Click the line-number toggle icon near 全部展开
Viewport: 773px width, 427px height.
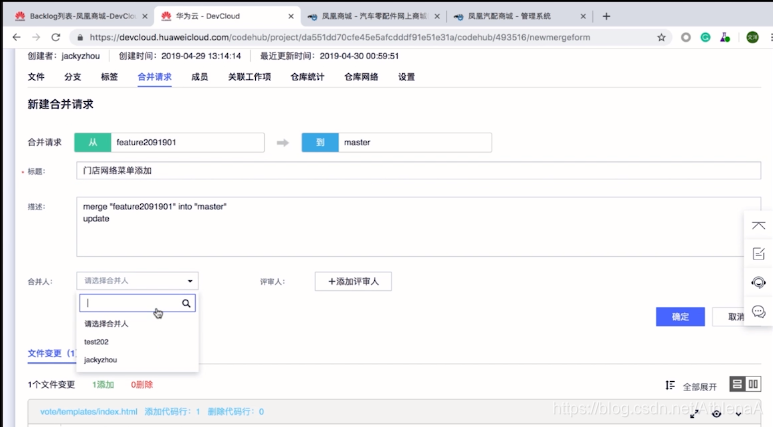670,385
